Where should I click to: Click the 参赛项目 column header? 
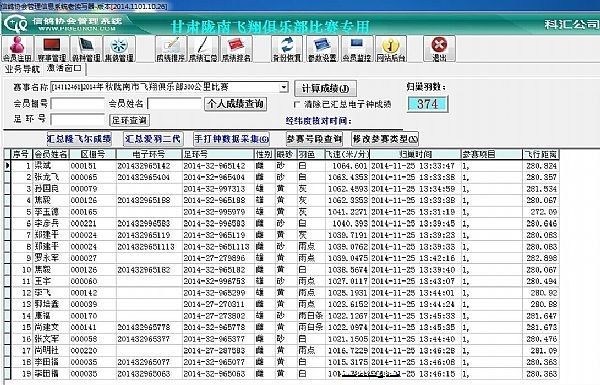point(492,154)
